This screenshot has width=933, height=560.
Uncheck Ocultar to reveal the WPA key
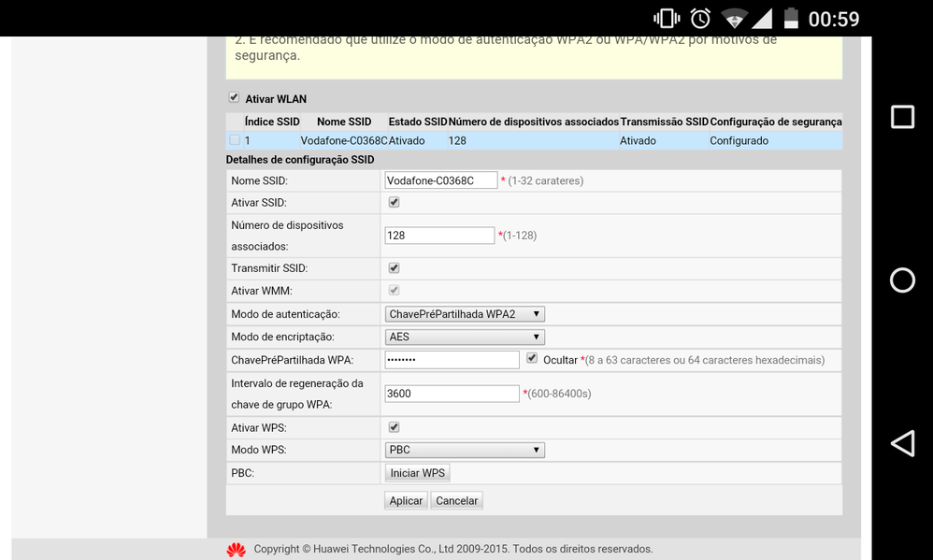click(x=532, y=358)
